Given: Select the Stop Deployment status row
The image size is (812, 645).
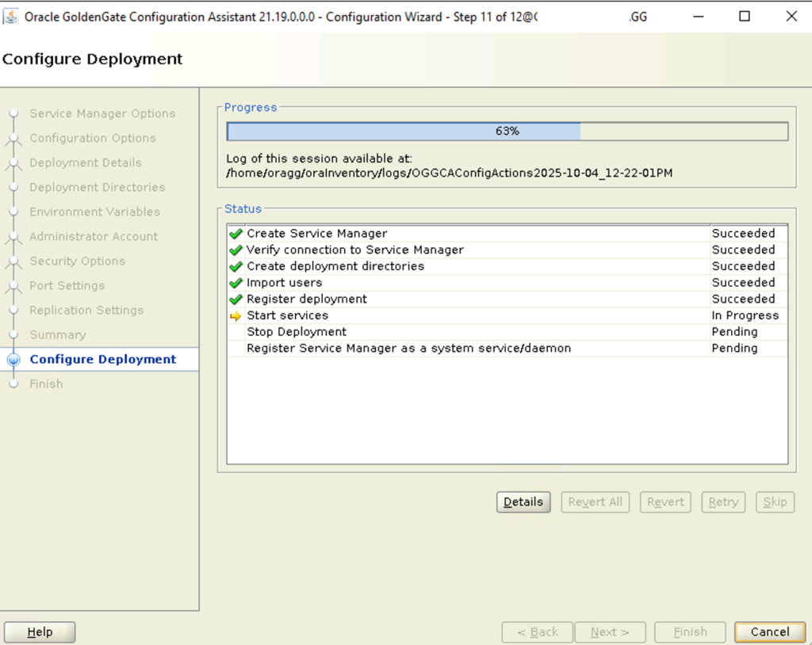Looking at the screenshot, I should pos(507,332).
